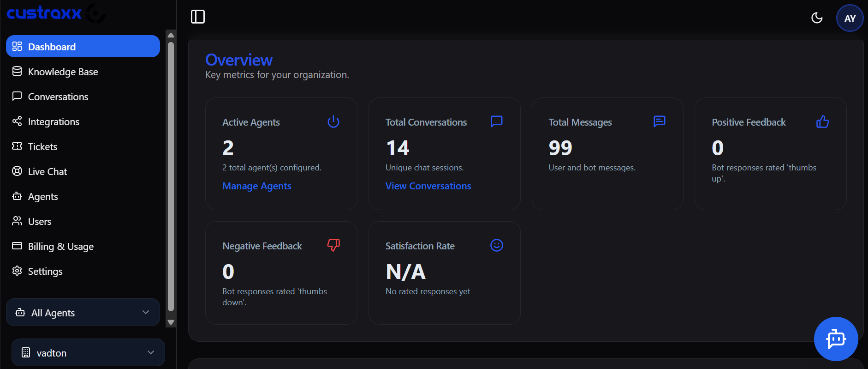The height and width of the screenshot is (369, 868).
Task: Click the building icon beside vadton
Action: point(26,352)
